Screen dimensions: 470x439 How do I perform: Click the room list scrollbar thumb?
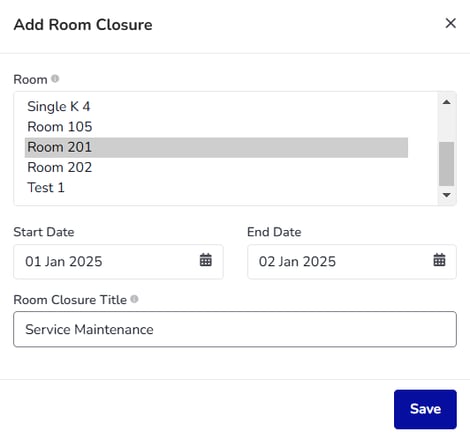[447, 164]
